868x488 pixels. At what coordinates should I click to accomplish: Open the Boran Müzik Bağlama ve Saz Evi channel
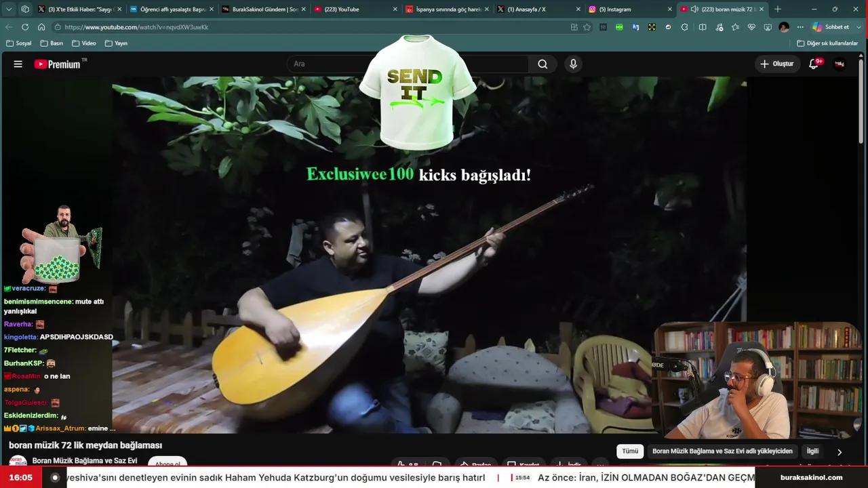coord(85,461)
